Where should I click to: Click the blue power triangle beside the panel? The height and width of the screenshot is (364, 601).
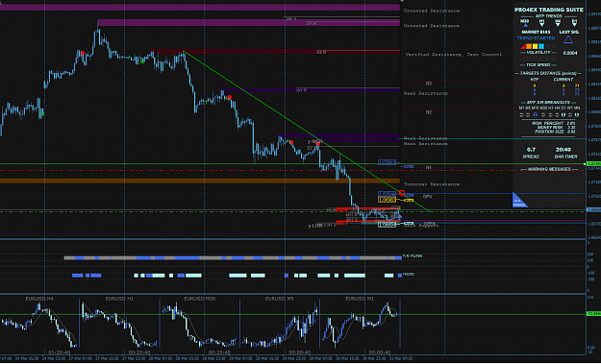(519, 202)
